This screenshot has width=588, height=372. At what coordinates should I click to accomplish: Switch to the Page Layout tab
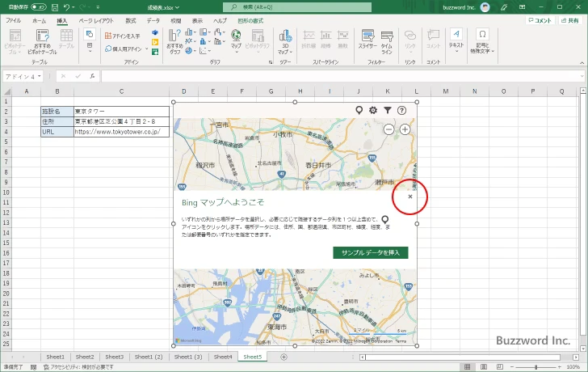pyautogui.click(x=96, y=21)
